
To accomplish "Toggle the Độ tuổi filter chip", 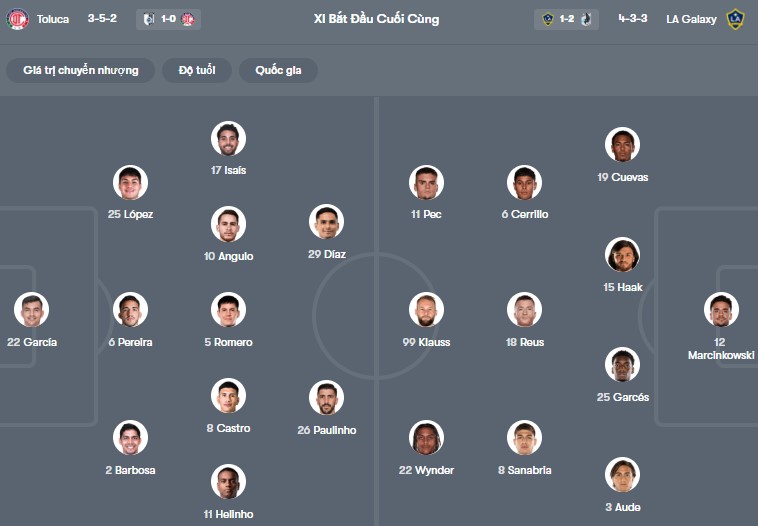I will (x=204, y=70).
